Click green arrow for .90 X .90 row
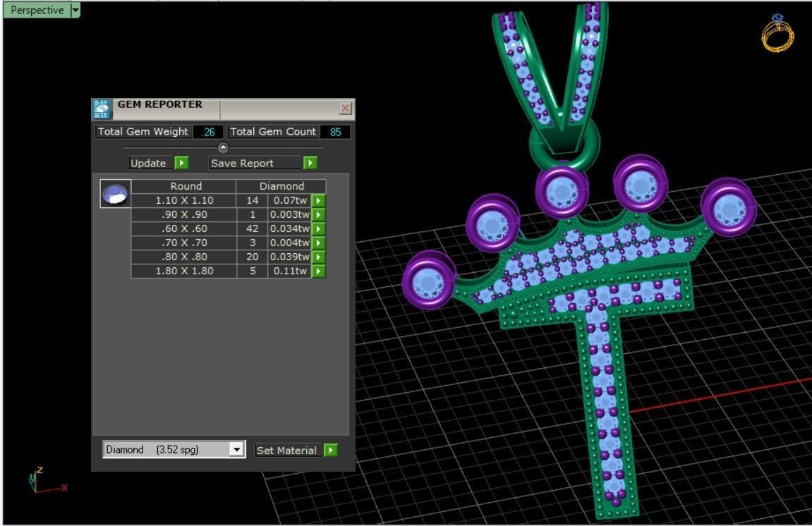812x526 pixels. pyautogui.click(x=318, y=214)
